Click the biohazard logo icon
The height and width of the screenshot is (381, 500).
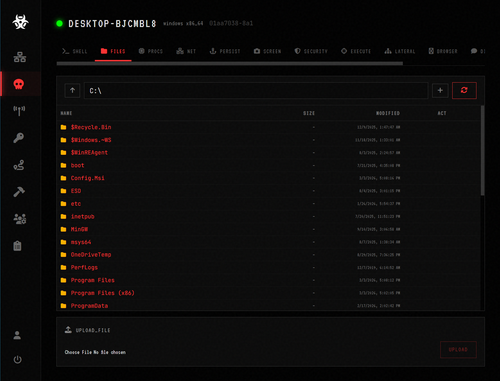pyautogui.click(x=20, y=22)
